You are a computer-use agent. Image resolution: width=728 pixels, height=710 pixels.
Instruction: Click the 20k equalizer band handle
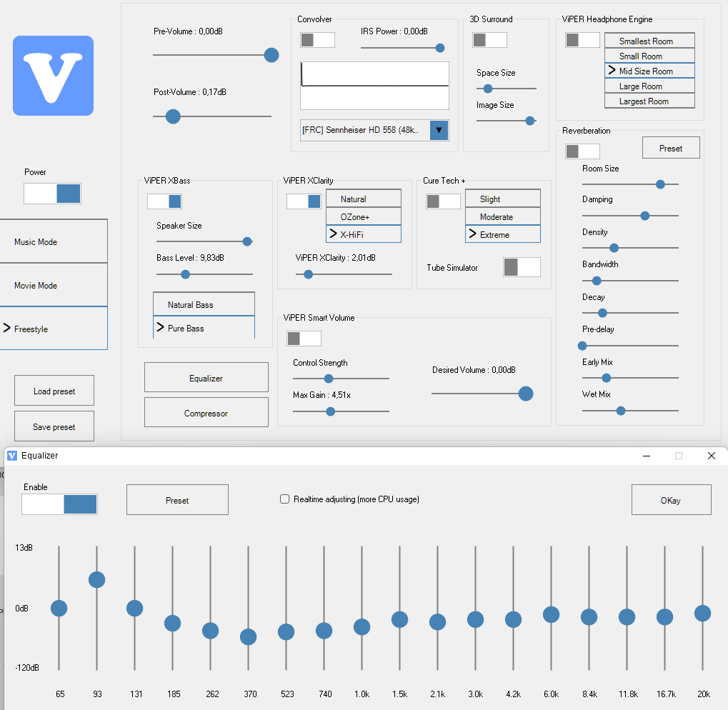pos(703,613)
